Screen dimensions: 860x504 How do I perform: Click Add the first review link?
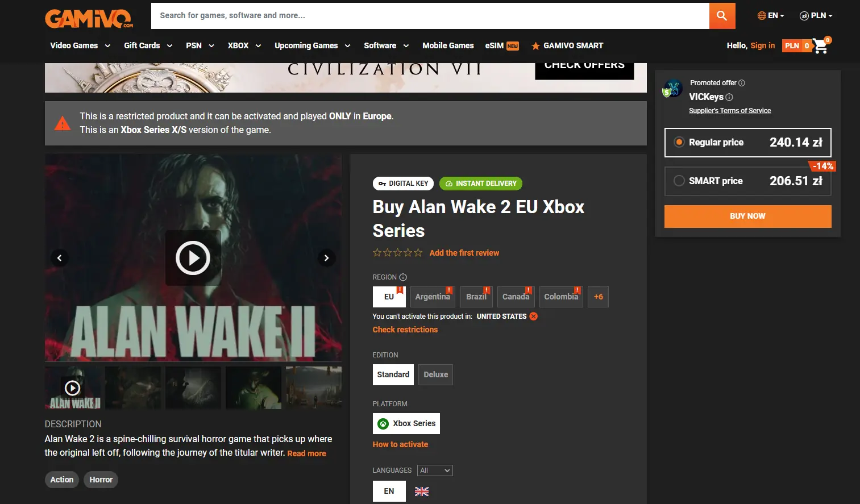click(x=464, y=253)
